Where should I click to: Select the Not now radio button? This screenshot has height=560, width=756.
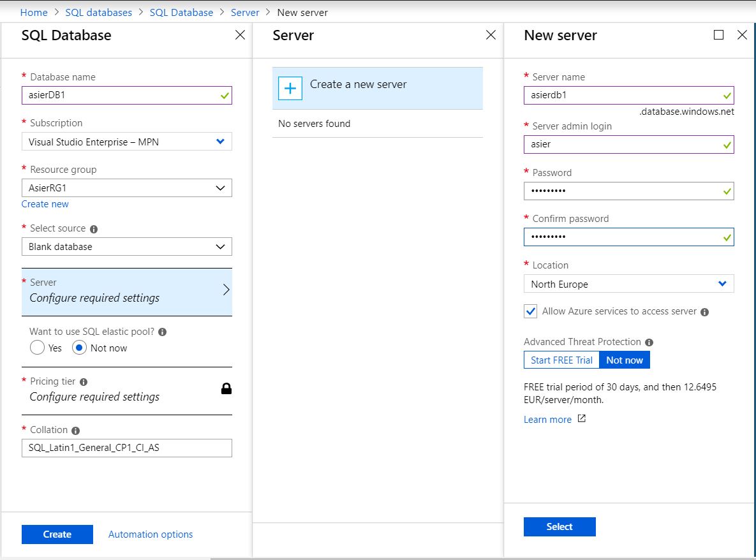click(x=79, y=347)
